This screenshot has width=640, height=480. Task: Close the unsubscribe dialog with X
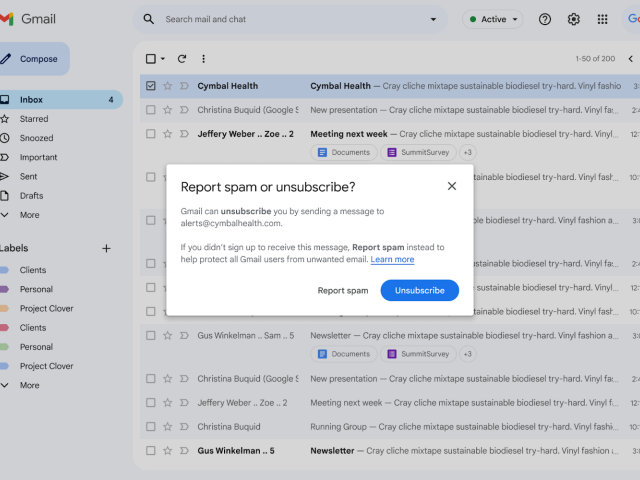click(x=451, y=186)
